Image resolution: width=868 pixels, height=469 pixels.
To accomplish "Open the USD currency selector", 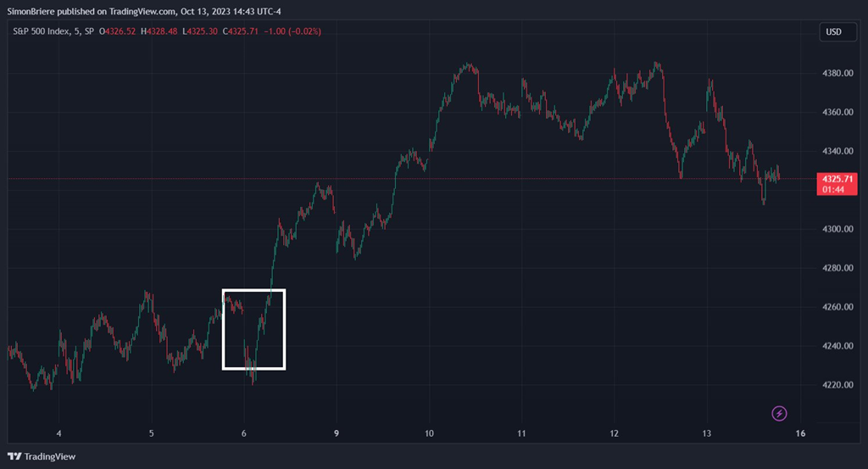I will tap(833, 32).
